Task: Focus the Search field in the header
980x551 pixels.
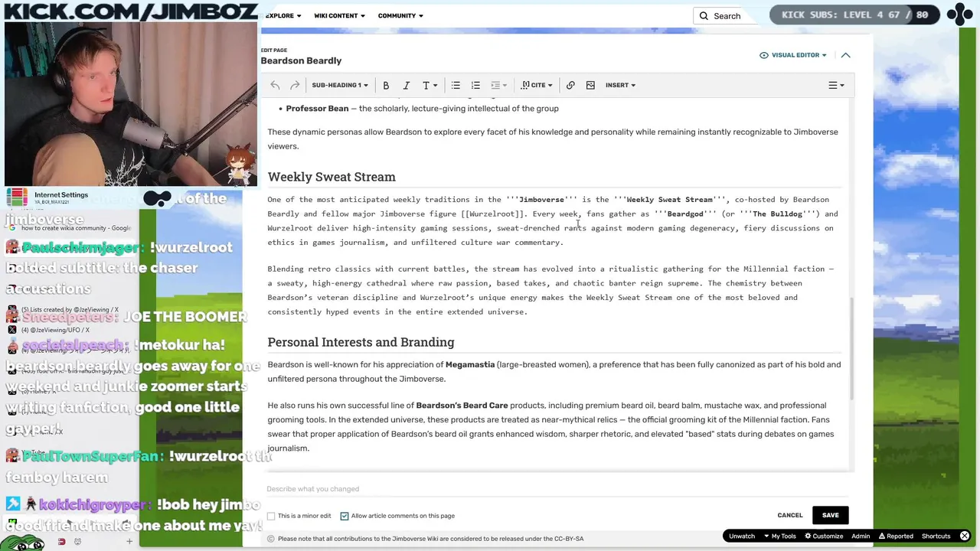Action: point(725,16)
